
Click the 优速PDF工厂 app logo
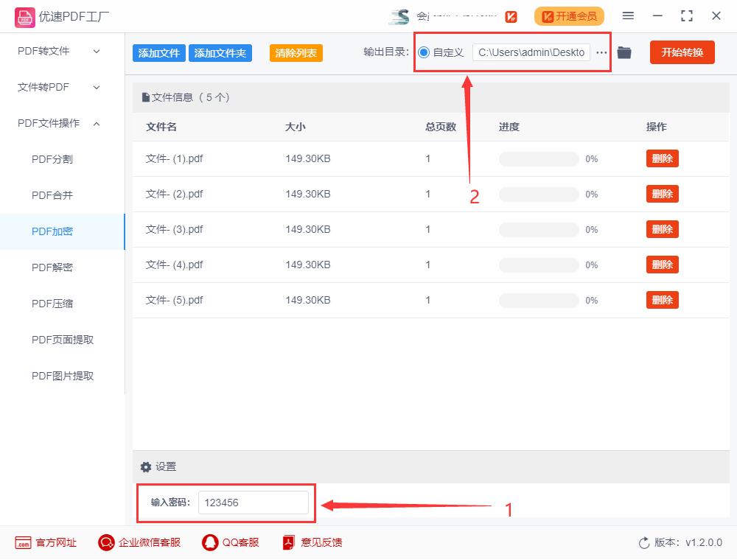tap(25, 15)
